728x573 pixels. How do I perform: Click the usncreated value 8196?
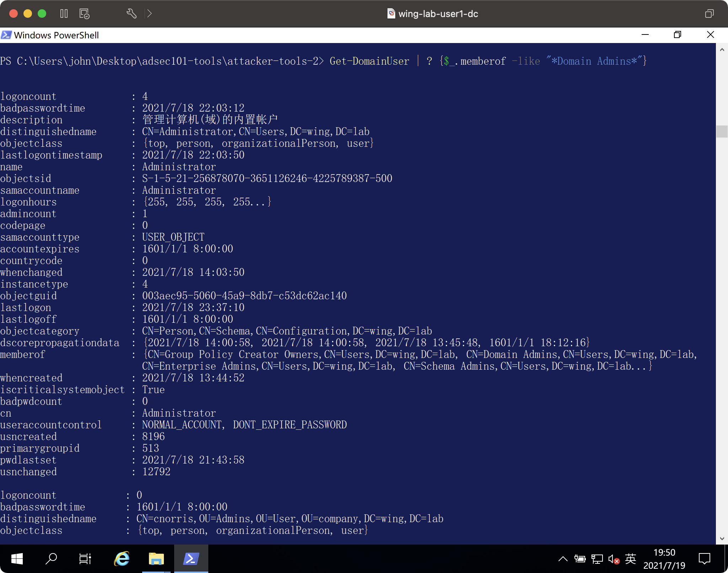[x=154, y=437]
